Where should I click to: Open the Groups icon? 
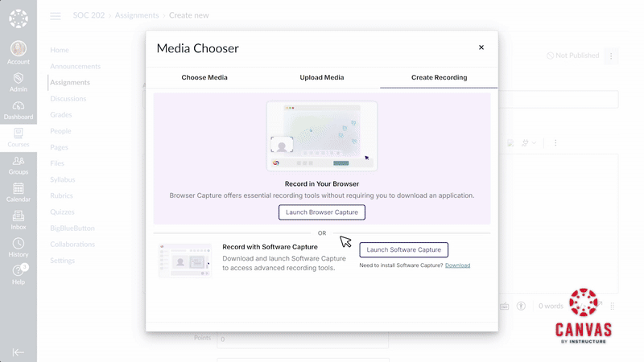18,164
